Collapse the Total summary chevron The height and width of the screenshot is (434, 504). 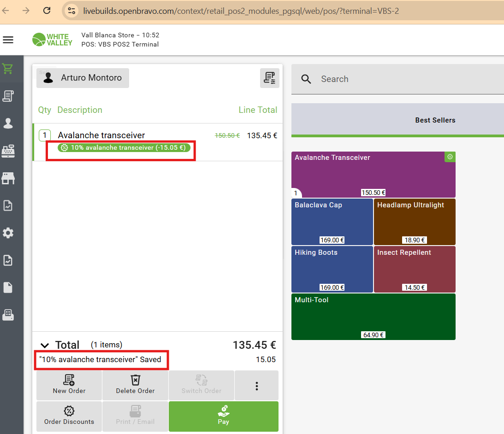[45, 345]
